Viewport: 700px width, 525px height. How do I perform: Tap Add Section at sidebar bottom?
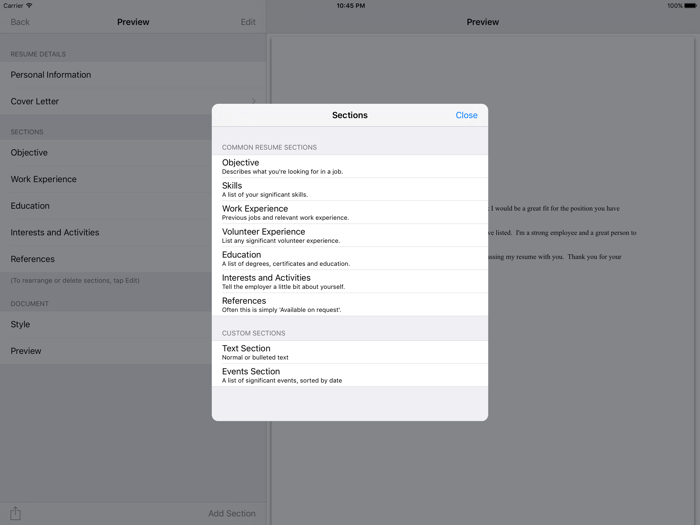click(x=232, y=513)
